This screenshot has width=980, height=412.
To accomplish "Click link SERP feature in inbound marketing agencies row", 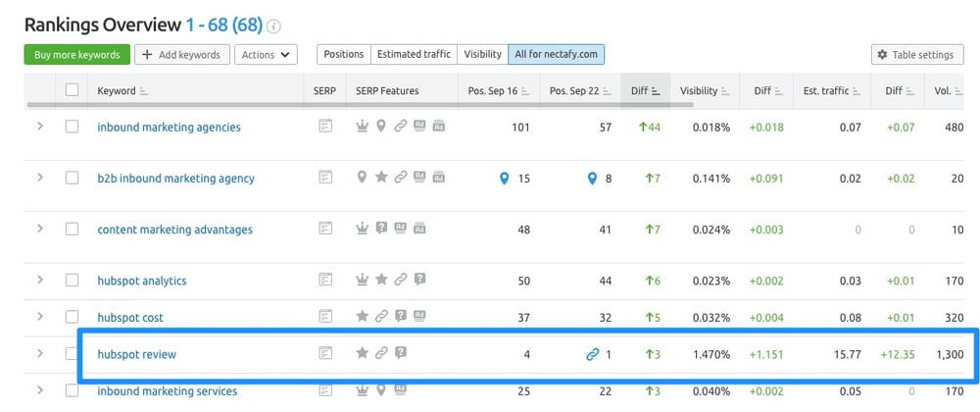I will [400, 127].
